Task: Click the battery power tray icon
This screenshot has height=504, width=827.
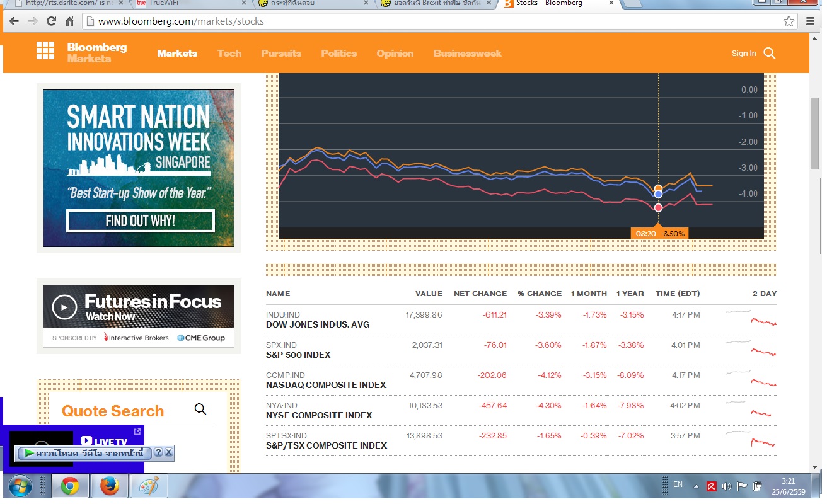Action: 758,486
